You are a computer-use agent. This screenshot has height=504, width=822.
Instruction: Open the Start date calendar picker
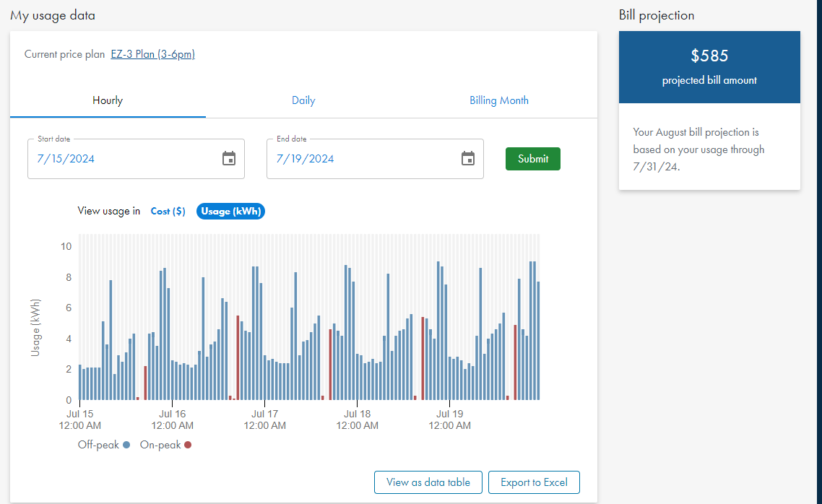229,159
